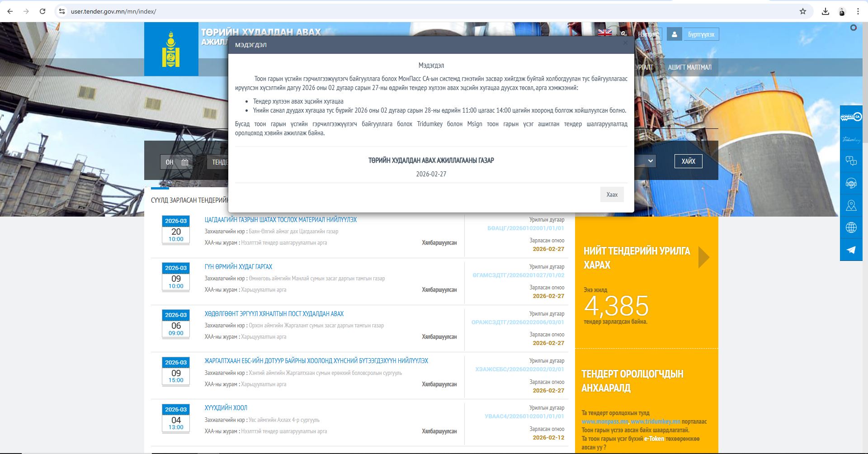This screenshot has height=454, width=868.
Task: Switch language via the UK flag
Action: (604, 33)
